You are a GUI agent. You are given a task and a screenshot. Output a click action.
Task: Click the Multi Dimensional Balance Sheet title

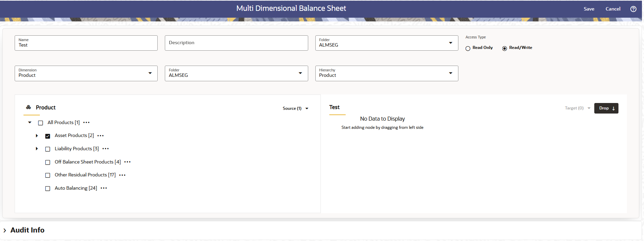coord(291,8)
